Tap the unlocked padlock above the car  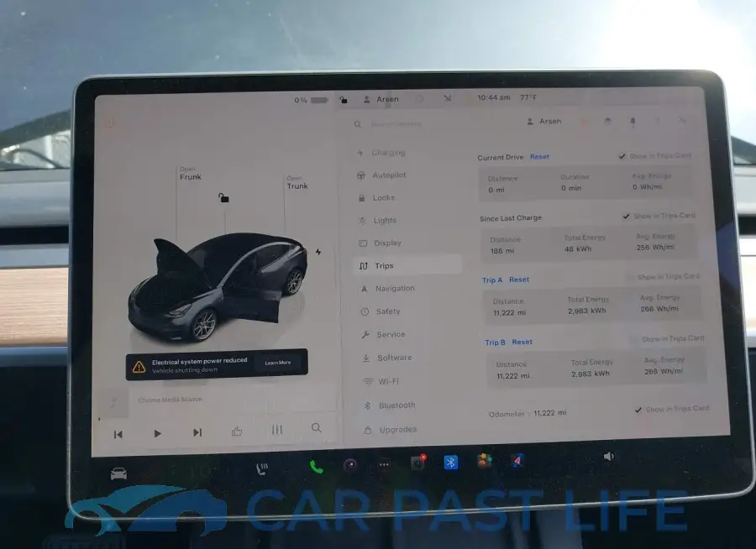coord(223,197)
